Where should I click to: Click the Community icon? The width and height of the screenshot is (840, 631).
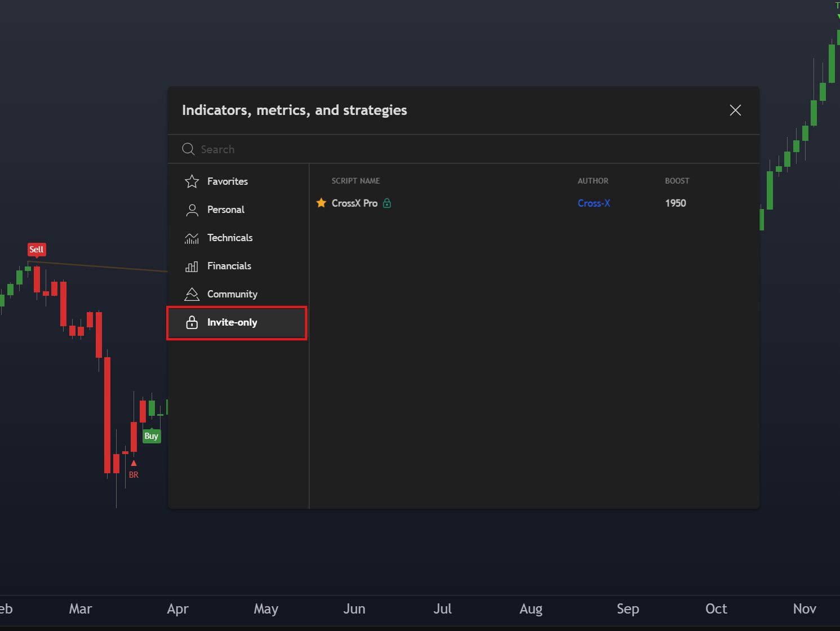pyautogui.click(x=192, y=294)
